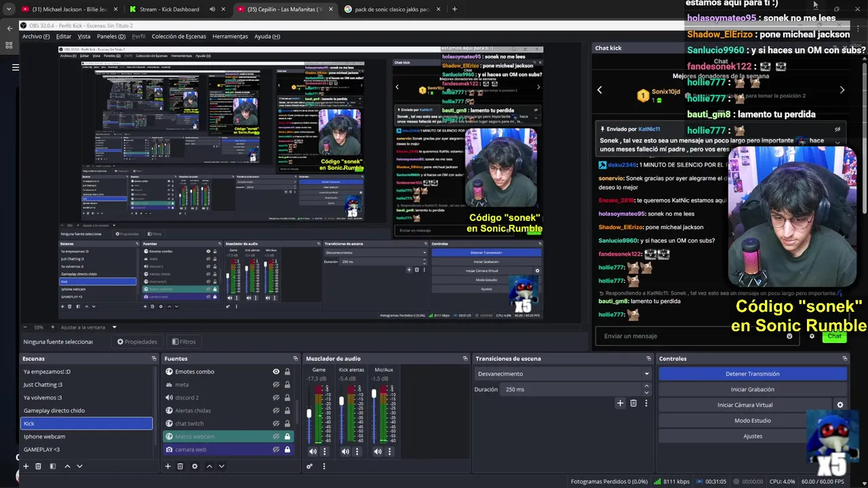The width and height of the screenshot is (868, 488).
Task: Open Vista menu
Action: (x=84, y=36)
